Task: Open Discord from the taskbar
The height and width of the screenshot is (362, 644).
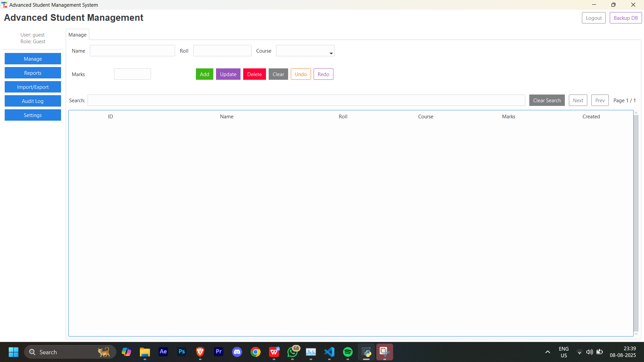Action: click(237, 352)
